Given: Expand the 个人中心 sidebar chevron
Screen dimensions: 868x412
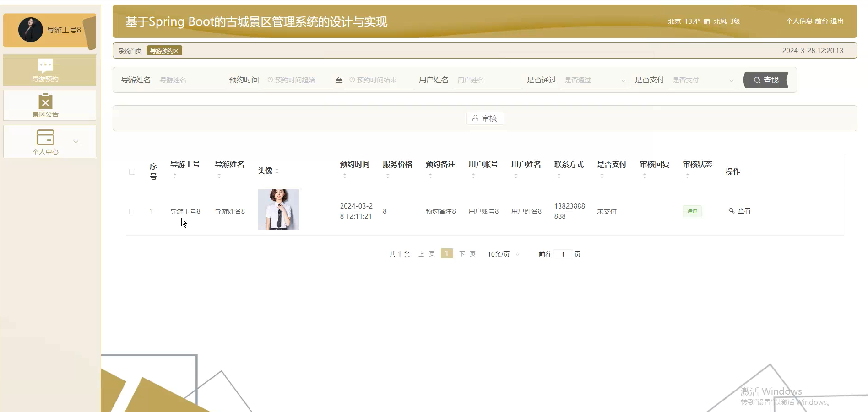Looking at the screenshot, I should tap(76, 142).
